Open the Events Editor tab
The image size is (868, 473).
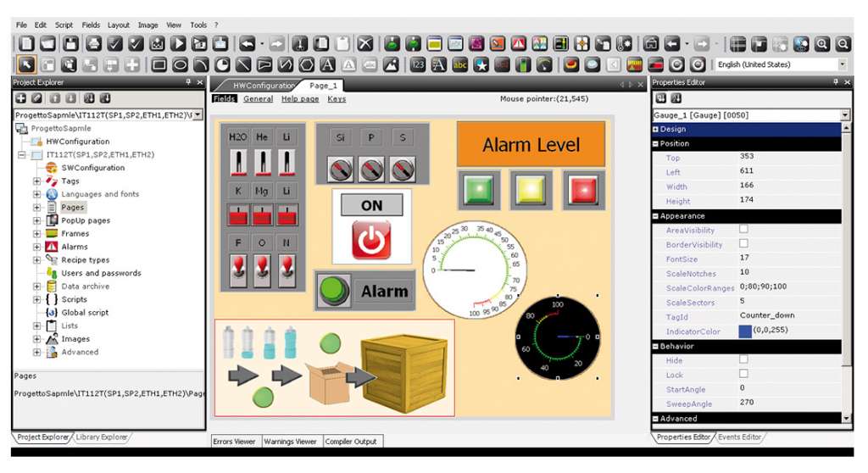tap(741, 437)
